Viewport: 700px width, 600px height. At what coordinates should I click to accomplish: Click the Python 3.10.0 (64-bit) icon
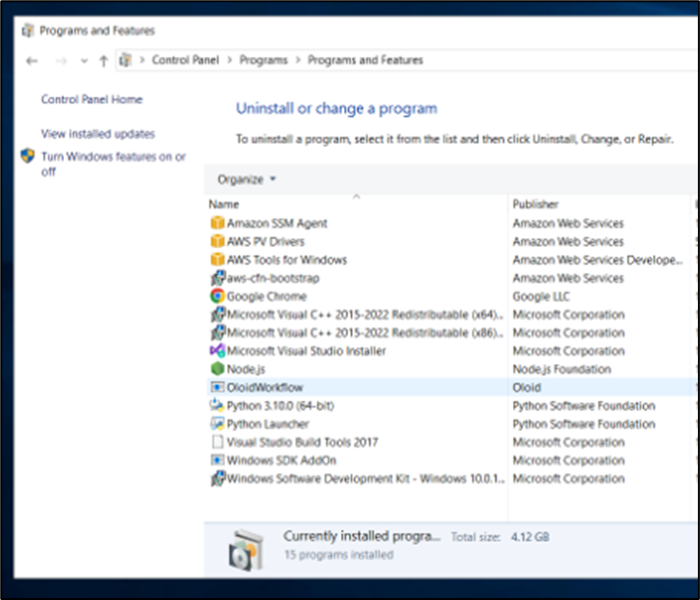pyautogui.click(x=217, y=405)
